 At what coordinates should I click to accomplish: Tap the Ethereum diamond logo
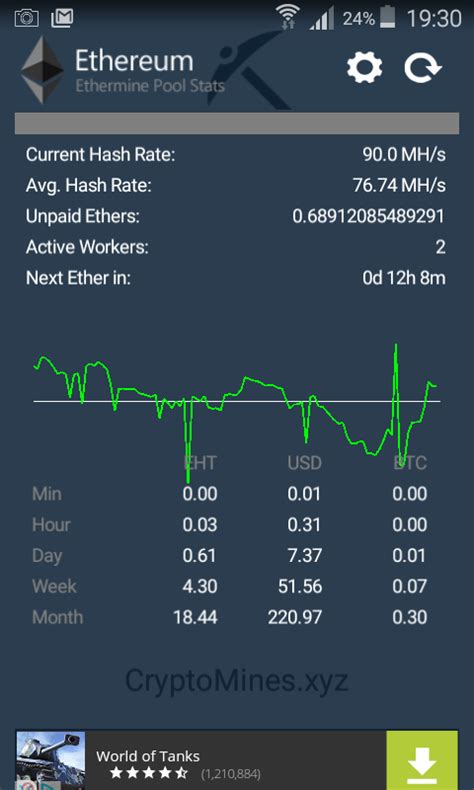42,70
